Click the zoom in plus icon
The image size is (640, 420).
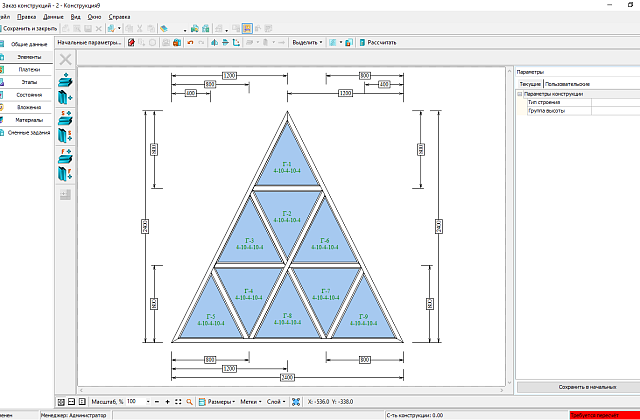click(167, 402)
